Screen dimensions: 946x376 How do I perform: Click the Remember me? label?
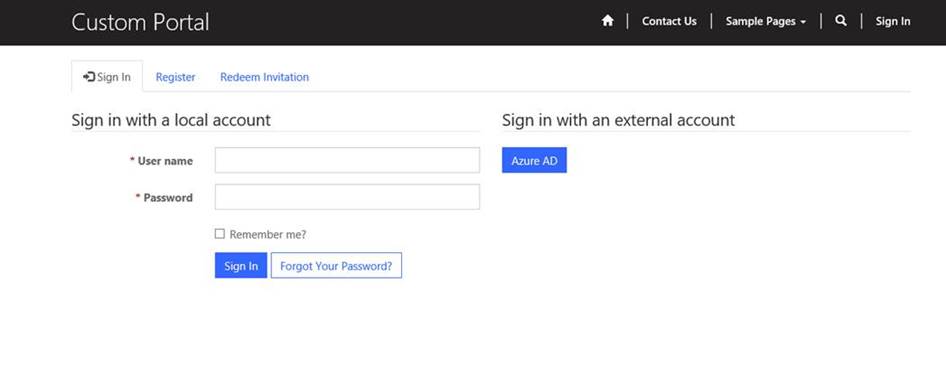[268, 235]
